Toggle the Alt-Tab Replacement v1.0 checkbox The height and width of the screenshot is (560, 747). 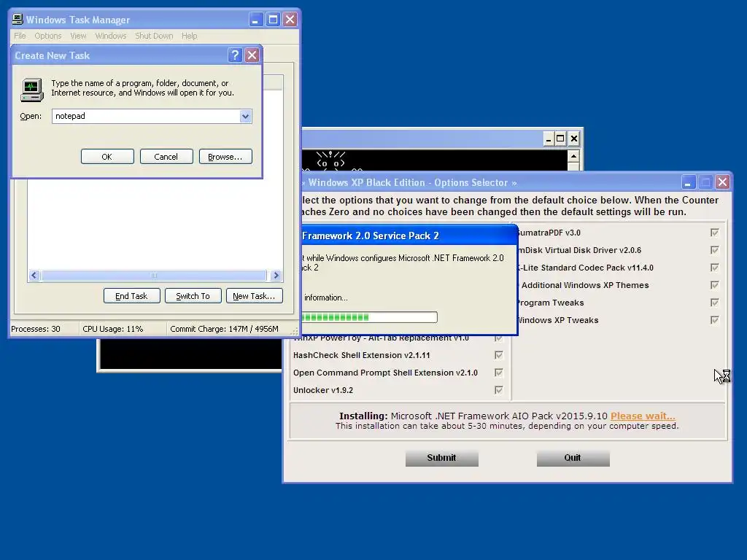498,338
